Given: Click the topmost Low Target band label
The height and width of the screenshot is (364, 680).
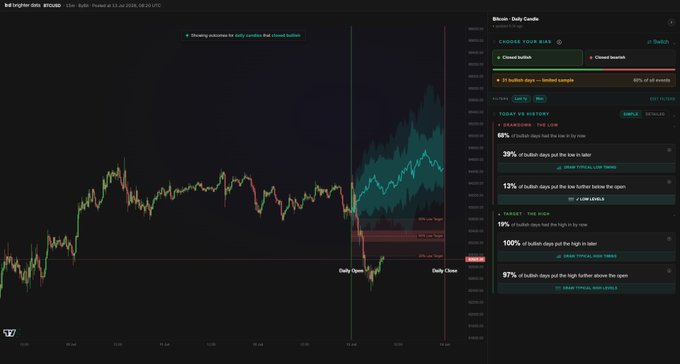Looking at the screenshot, I should click(431, 219).
